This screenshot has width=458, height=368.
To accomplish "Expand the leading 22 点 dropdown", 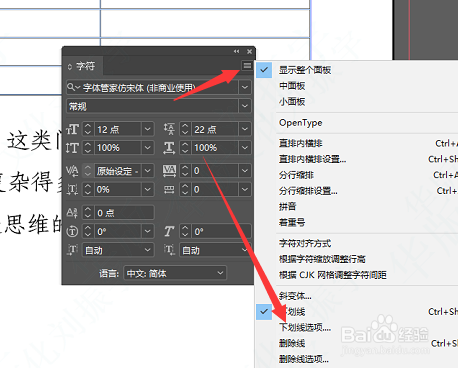I will pos(245,129).
